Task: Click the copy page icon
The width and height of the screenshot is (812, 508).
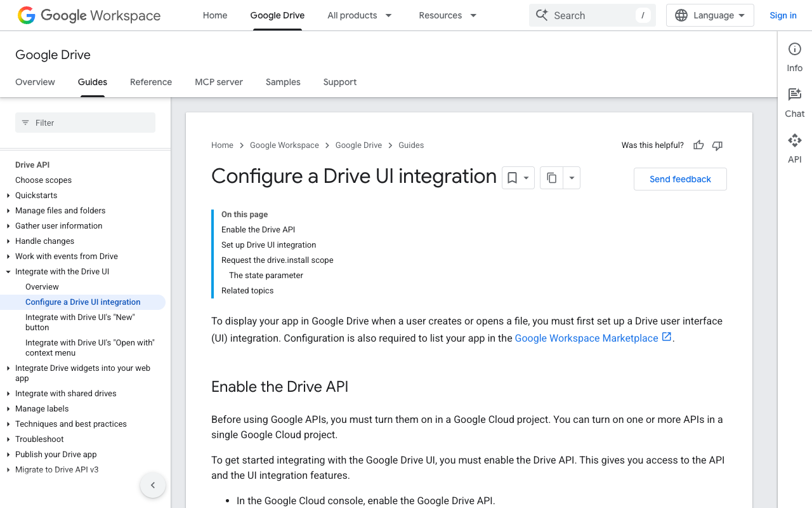Action: pyautogui.click(x=552, y=178)
